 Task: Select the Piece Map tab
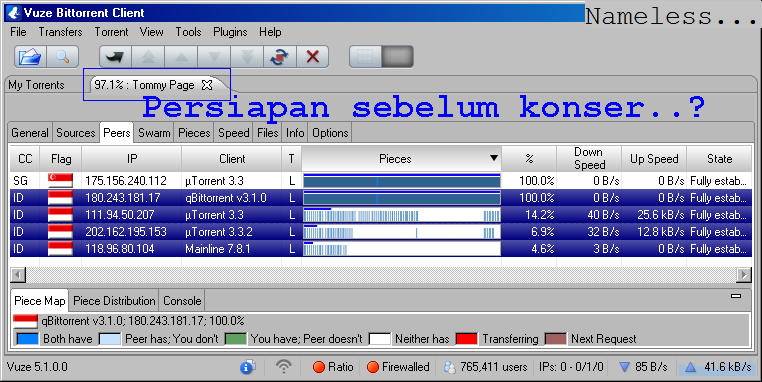(x=40, y=301)
